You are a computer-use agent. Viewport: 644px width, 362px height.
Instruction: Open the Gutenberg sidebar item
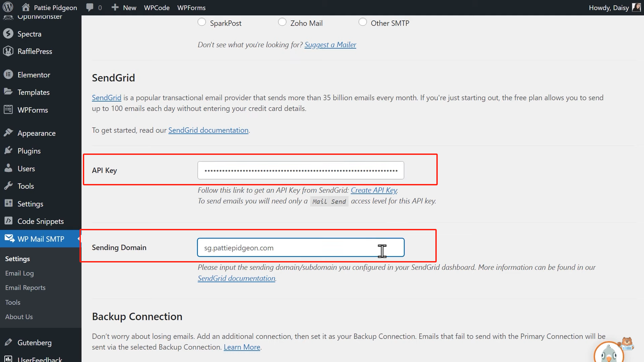point(35,342)
